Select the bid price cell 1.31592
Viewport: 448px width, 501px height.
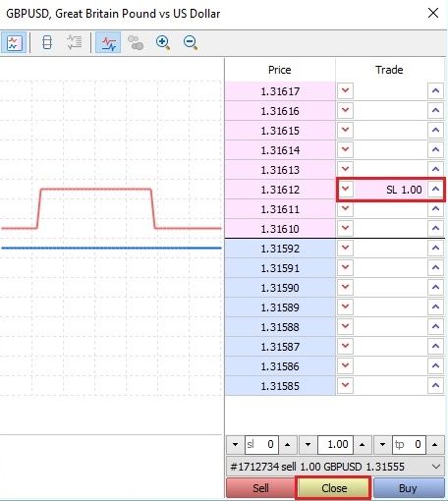(280, 249)
